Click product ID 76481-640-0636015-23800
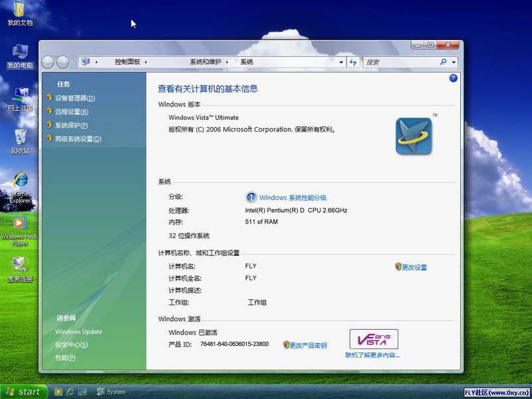532x399 pixels. point(235,344)
